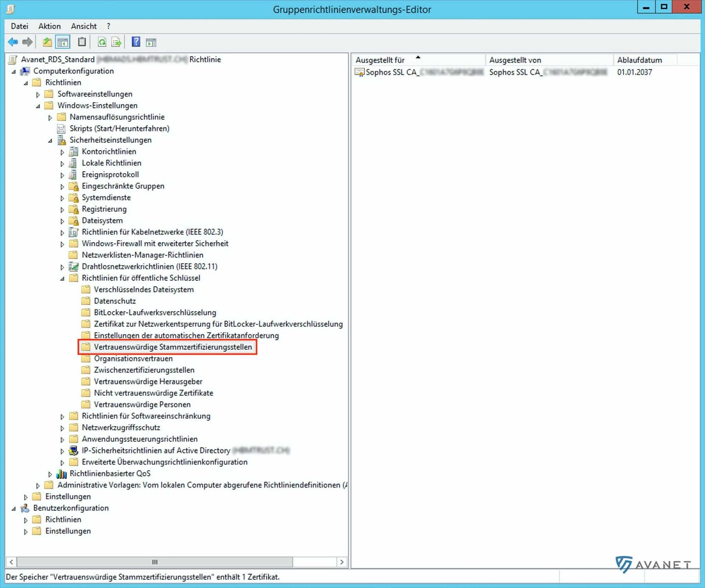Click the Eingeschränkte Gruppen folder-lock icon
The height and width of the screenshot is (588, 705).
coord(73,186)
